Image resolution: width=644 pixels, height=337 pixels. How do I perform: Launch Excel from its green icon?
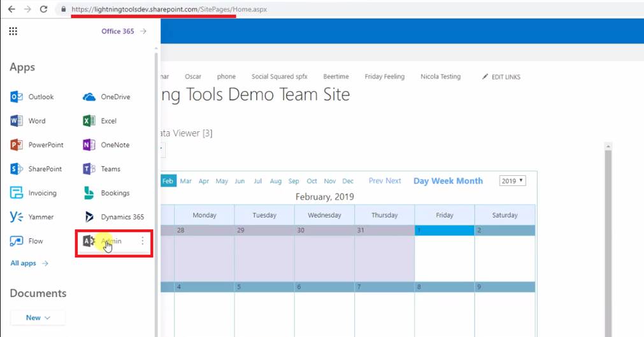point(89,121)
